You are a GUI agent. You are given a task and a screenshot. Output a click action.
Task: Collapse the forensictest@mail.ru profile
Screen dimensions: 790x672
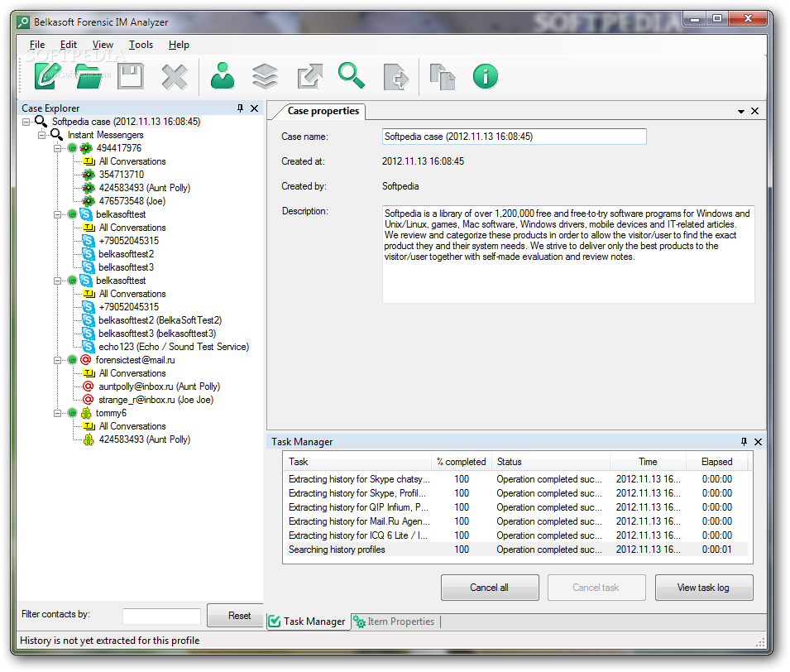[57, 360]
